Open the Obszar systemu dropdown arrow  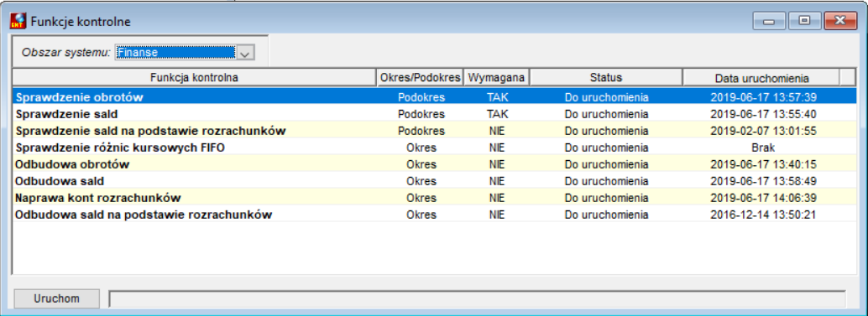tap(245, 53)
